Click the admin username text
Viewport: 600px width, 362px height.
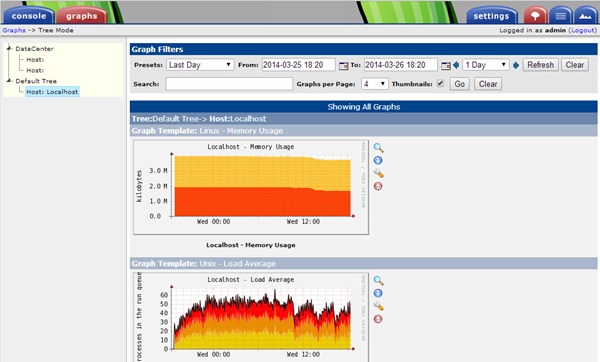555,30
